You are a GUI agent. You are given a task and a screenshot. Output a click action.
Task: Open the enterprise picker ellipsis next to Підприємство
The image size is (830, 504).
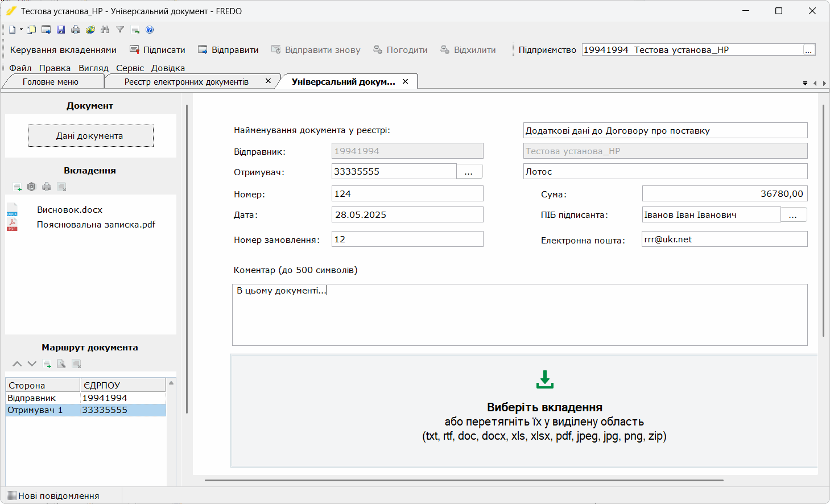click(x=808, y=50)
